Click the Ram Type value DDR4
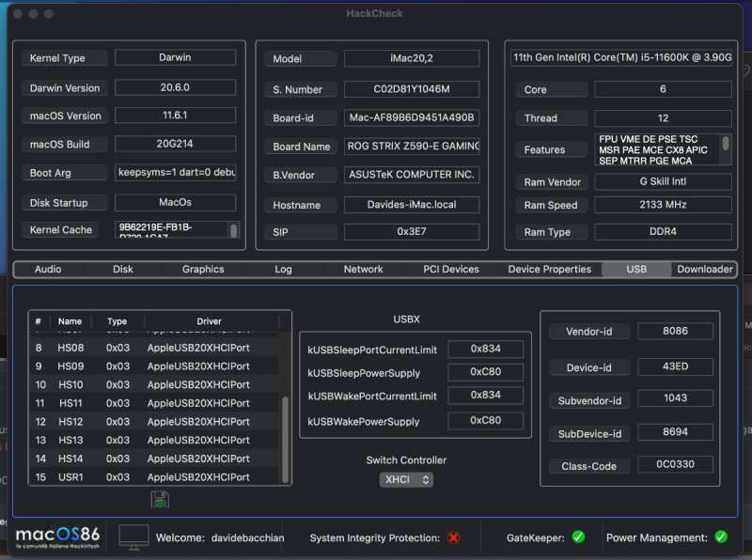 pyautogui.click(x=663, y=231)
